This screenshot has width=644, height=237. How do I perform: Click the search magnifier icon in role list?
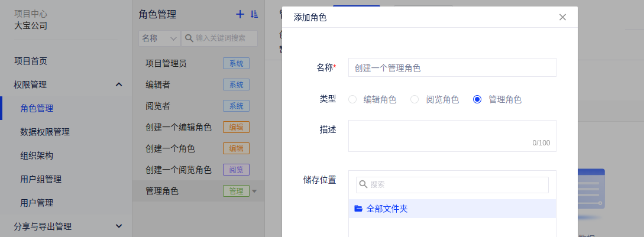point(189,38)
